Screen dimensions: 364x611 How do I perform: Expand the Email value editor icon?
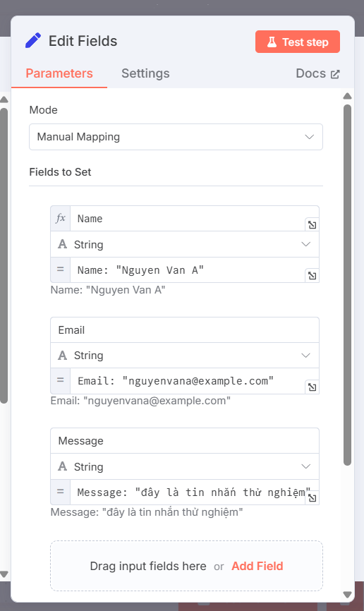click(x=313, y=387)
